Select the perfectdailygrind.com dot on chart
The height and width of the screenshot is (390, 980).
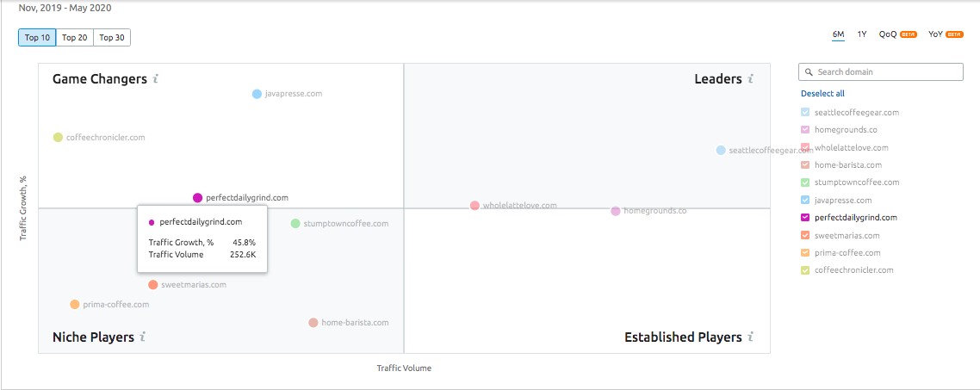(x=197, y=197)
